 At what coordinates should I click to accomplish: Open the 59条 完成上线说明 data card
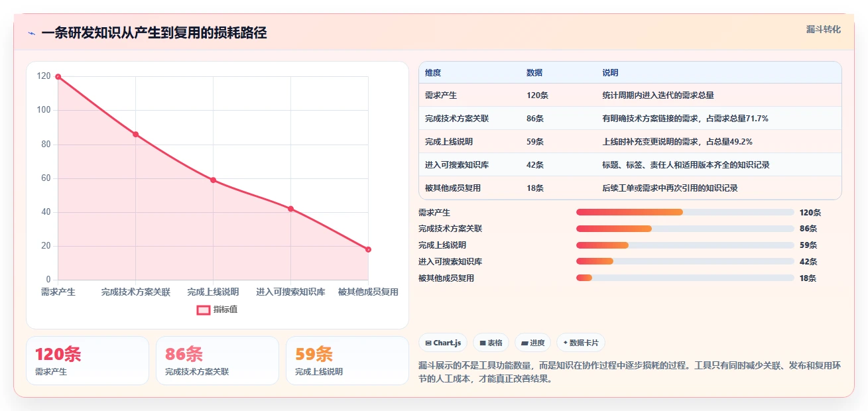tap(347, 361)
